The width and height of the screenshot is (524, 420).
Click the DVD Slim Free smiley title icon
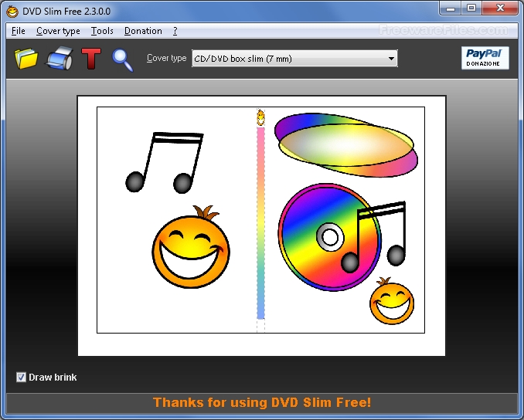point(12,12)
